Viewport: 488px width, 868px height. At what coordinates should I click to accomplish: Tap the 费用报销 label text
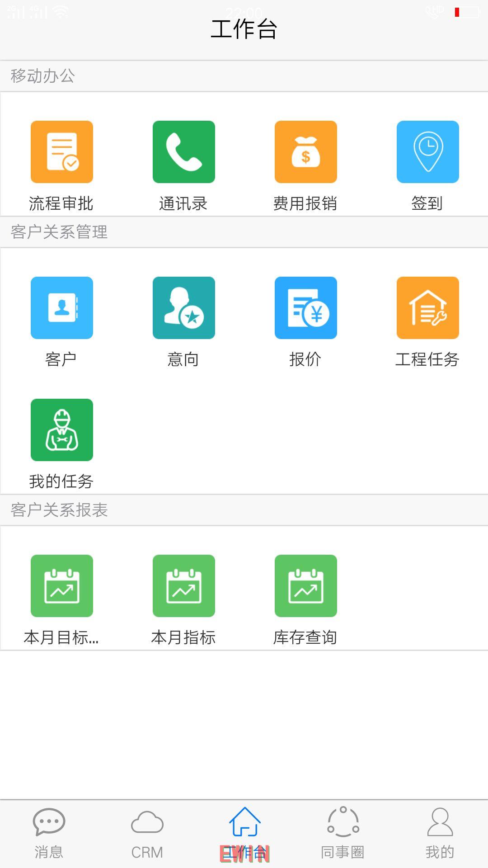[x=305, y=203]
